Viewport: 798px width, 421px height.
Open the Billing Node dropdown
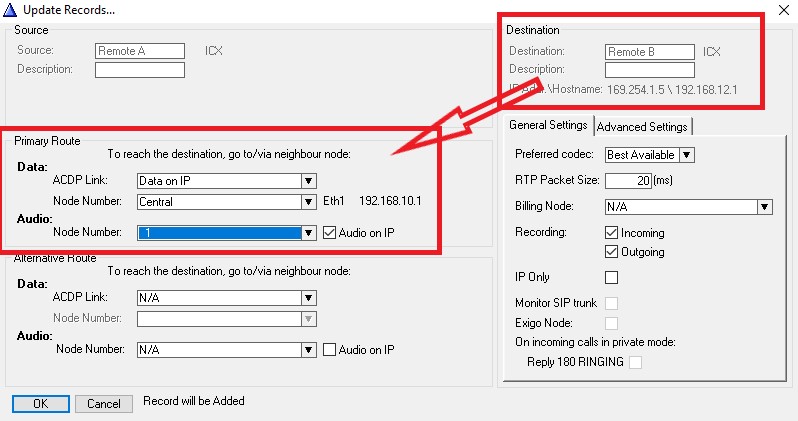pyautogui.click(x=764, y=207)
